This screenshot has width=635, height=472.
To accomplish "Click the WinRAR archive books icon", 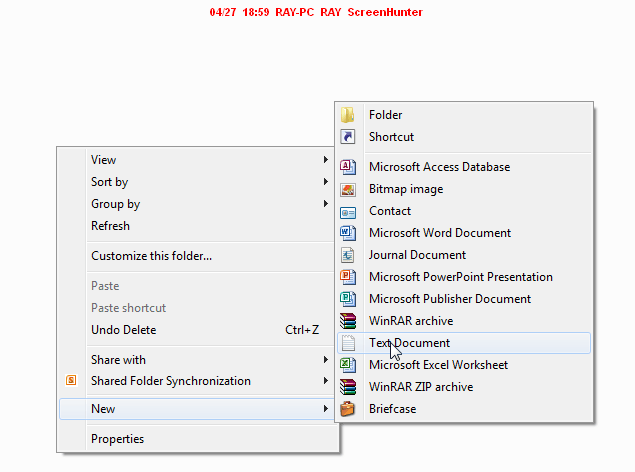I will point(347,321).
